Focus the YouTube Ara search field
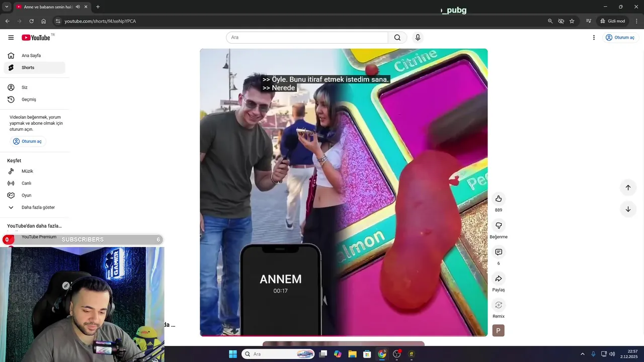Viewport: 644px width, 362px height. coord(307,38)
